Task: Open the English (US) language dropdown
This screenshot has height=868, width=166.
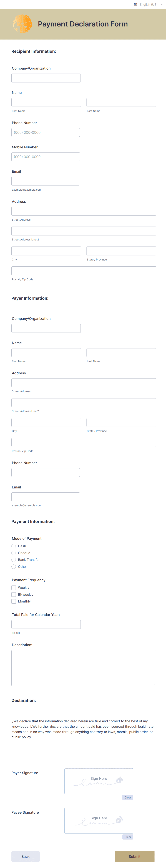Action: [x=149, y=4]
